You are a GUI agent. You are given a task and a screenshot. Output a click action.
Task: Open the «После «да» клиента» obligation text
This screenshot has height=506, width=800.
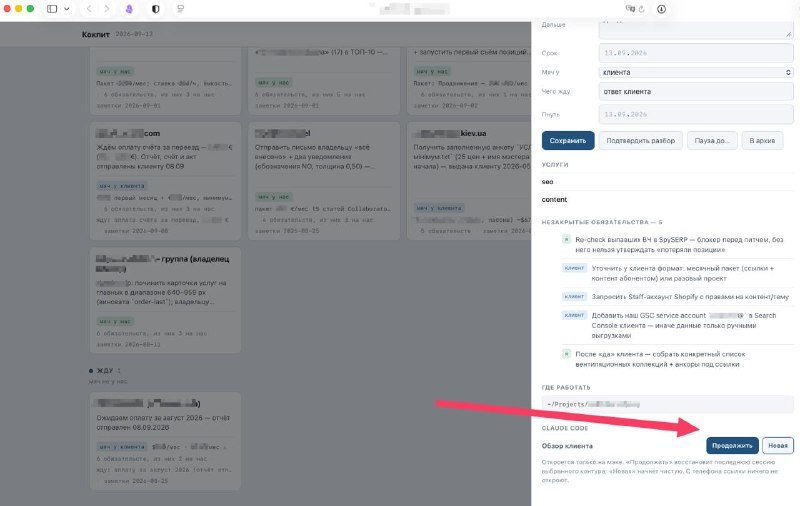tap(660, 359)
